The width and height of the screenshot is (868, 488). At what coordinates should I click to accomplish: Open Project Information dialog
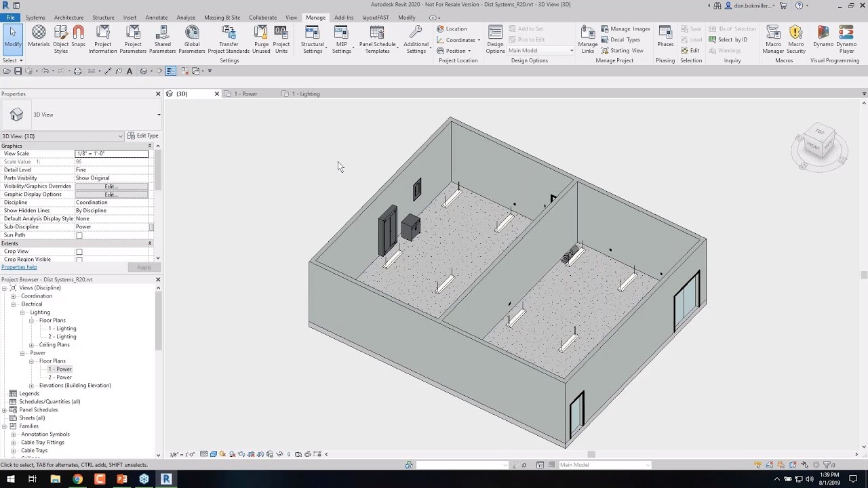point(102,39)
